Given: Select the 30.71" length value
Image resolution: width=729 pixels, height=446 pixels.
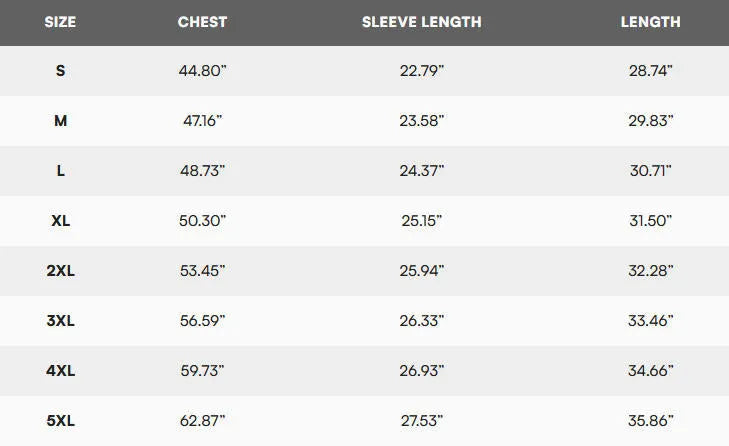Looking at the screenshot, I should tap(650, 171).
